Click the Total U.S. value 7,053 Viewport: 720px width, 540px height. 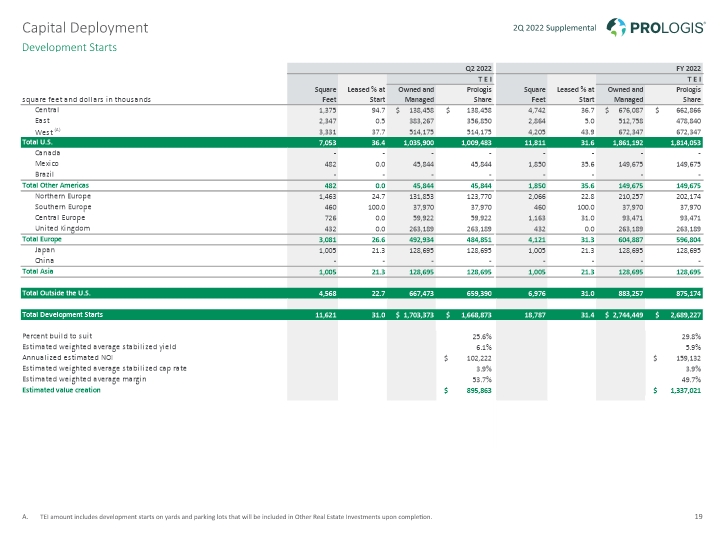pos(327,143)
